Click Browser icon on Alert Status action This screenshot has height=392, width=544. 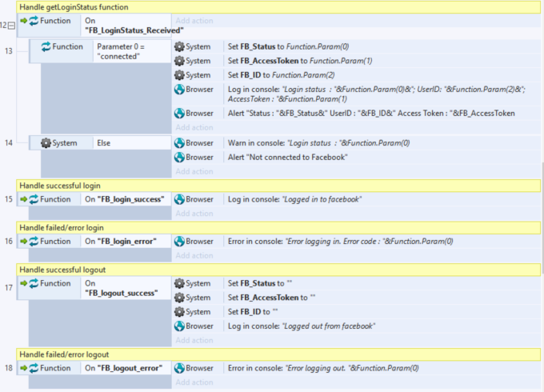pos(179,114)
